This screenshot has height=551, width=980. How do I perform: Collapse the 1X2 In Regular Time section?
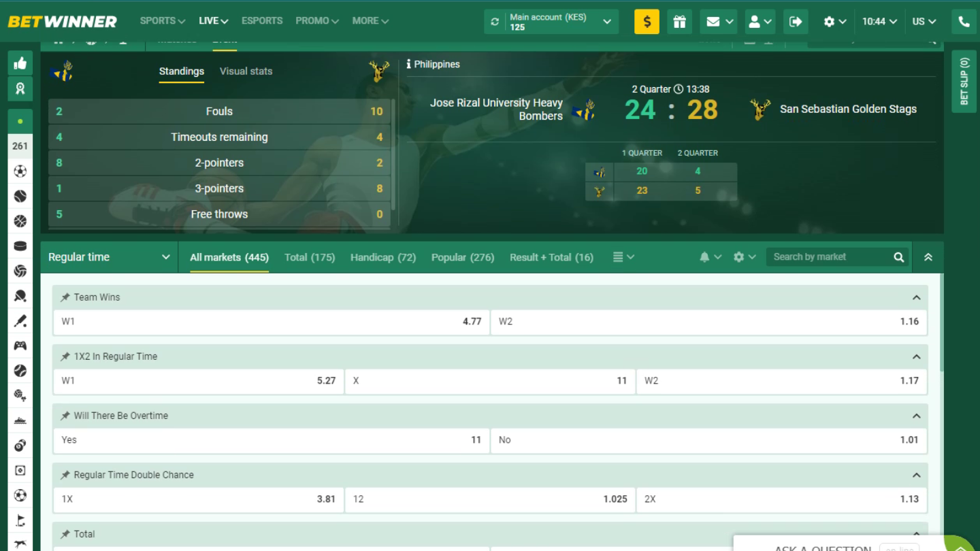point(916,356)
